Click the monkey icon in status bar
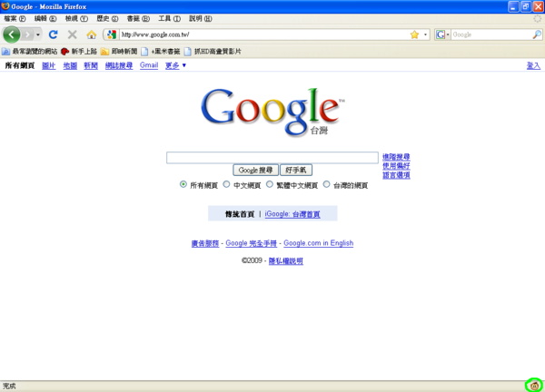 tap(534, 385)
